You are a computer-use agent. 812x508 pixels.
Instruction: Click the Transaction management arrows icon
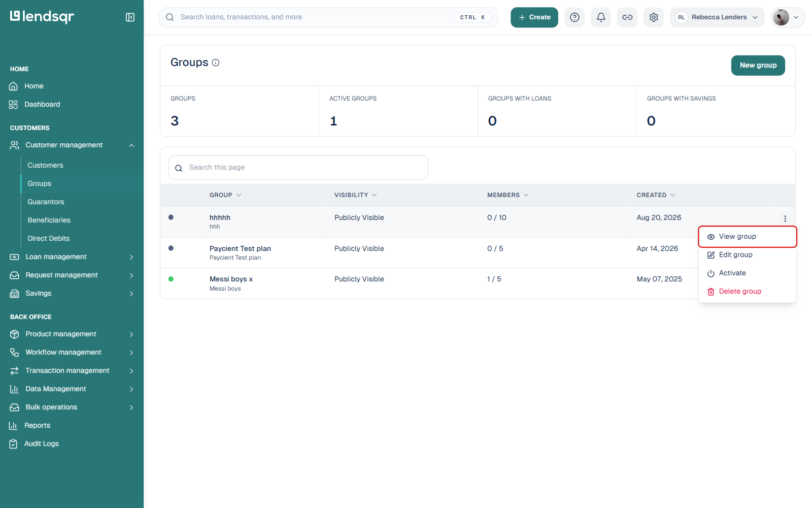click(x=14, y=371)
